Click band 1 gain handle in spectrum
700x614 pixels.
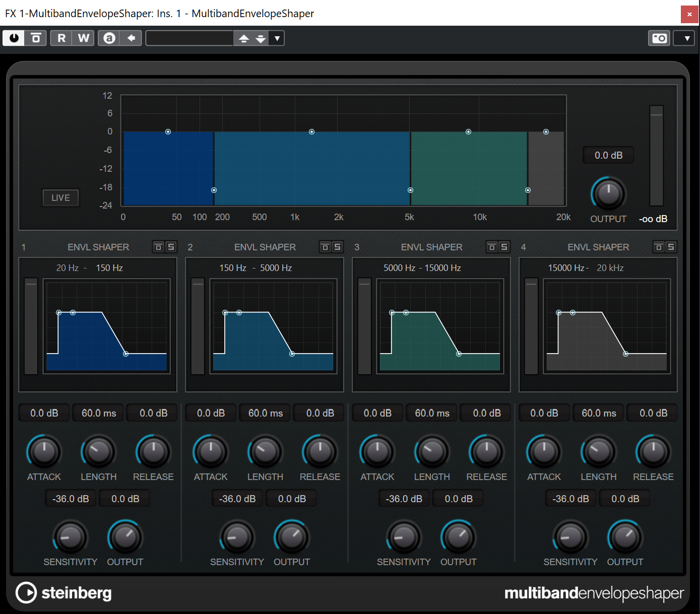pos(168,132)
